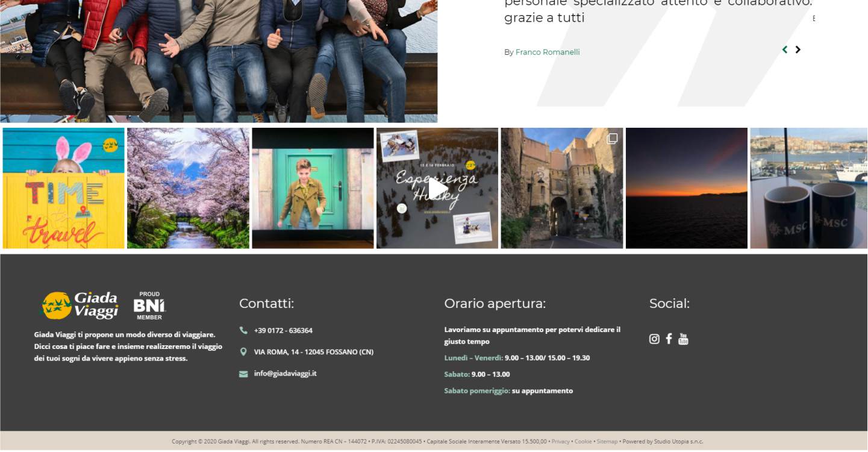The width and height of the screenshot is (868, 452).
Task: Show the next testimonial with right arrow
Action: click(798, 49)
